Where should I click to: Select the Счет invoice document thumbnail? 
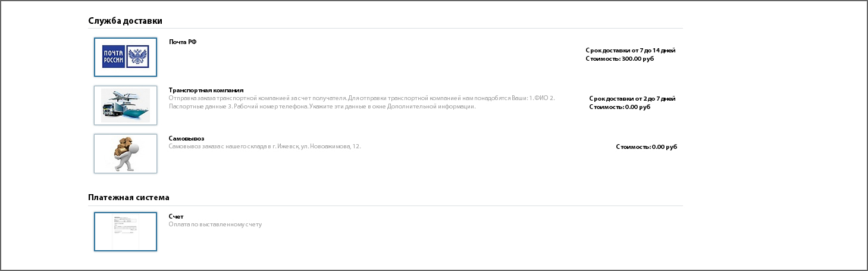125,232
